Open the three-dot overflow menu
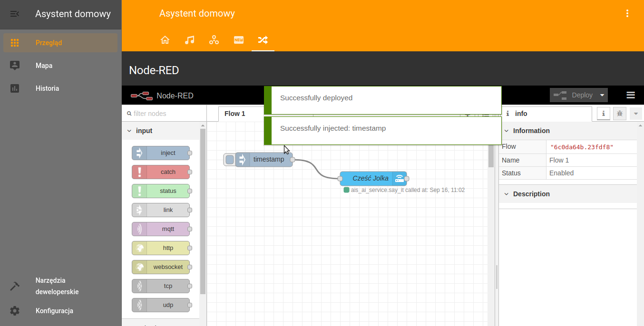This screenshot has width=644, height=326. pos(627,13)
